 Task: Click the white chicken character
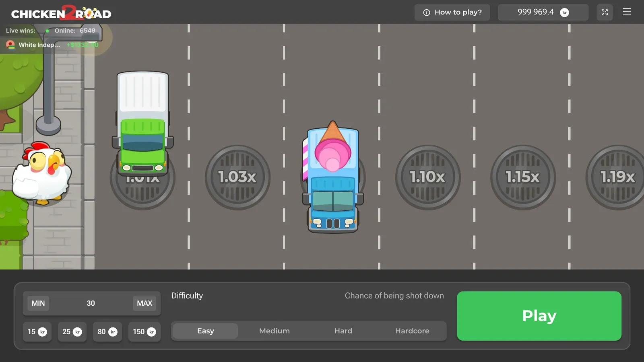coord(41,173)
